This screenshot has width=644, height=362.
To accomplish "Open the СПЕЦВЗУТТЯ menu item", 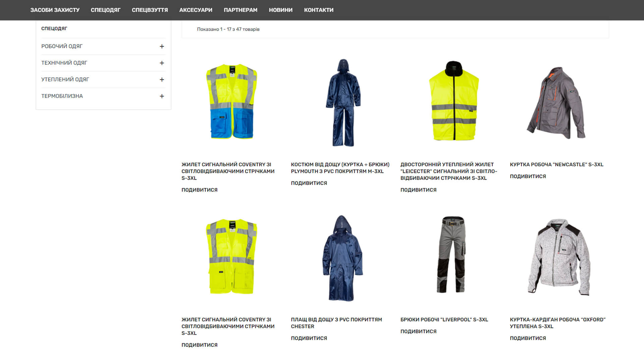I will [150, 10].
